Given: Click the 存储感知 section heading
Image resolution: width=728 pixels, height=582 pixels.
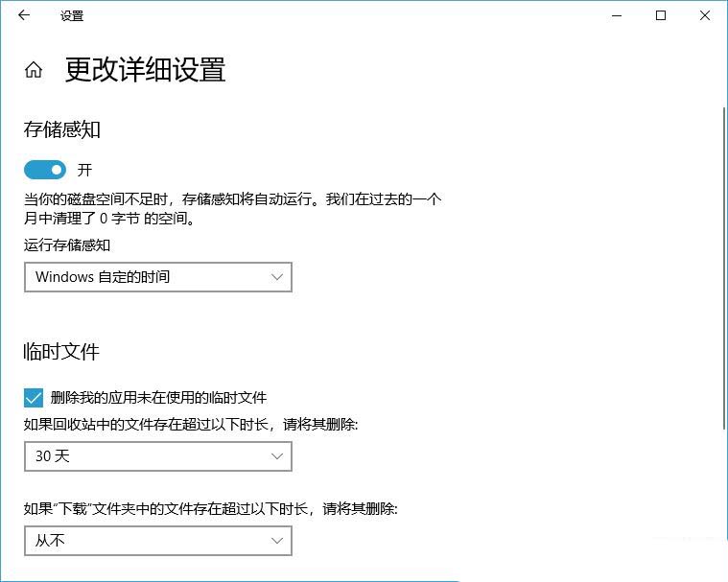Looking at the screenshot, I should (x=61, y=129).
